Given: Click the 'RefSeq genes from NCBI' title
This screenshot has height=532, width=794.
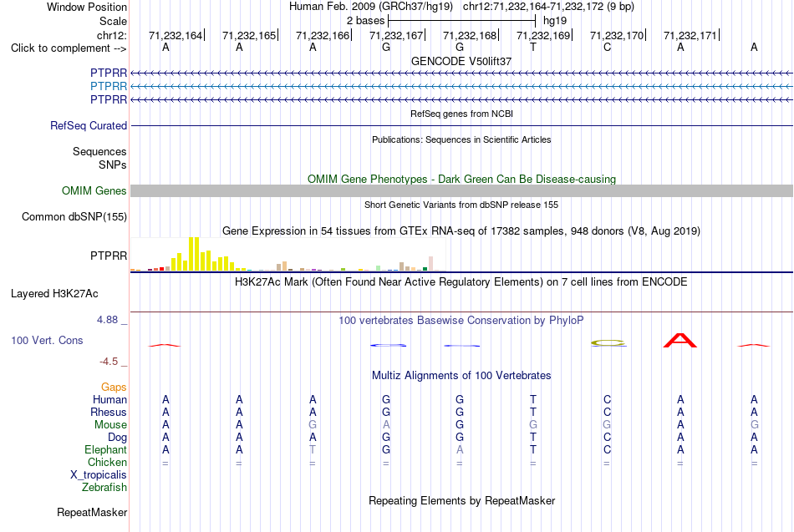Looking at the screenshot, I should coord(461,114).
